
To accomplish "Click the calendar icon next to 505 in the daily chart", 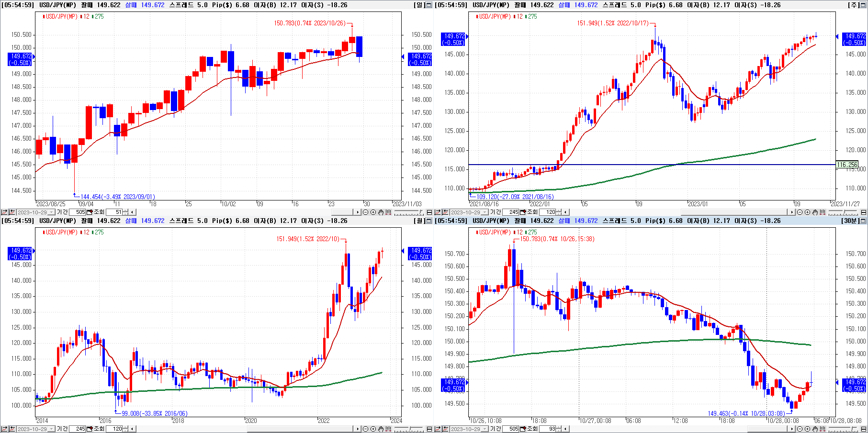I will click(89, 212).
